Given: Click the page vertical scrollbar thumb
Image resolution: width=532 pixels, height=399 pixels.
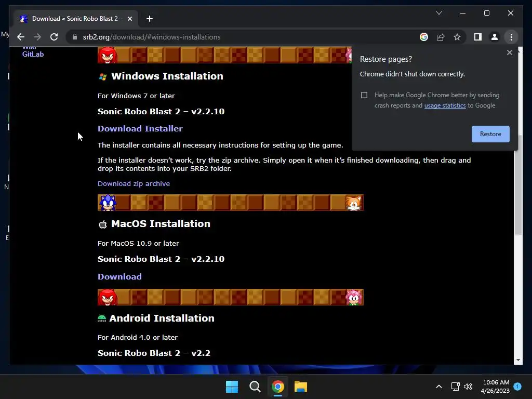Looking at the screenshot, I should (518, 185).
